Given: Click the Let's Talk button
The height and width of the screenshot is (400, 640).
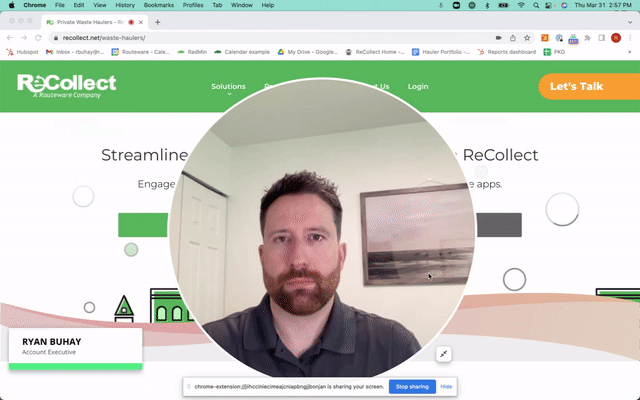Looking at the screenshot, I should coord(589,87).
